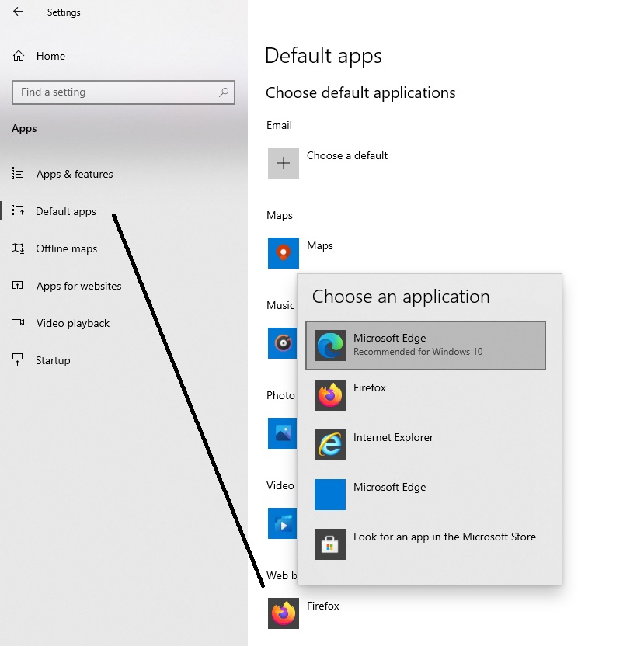Click Choose a default for Email
644x646 pixels.
[347, 155]
